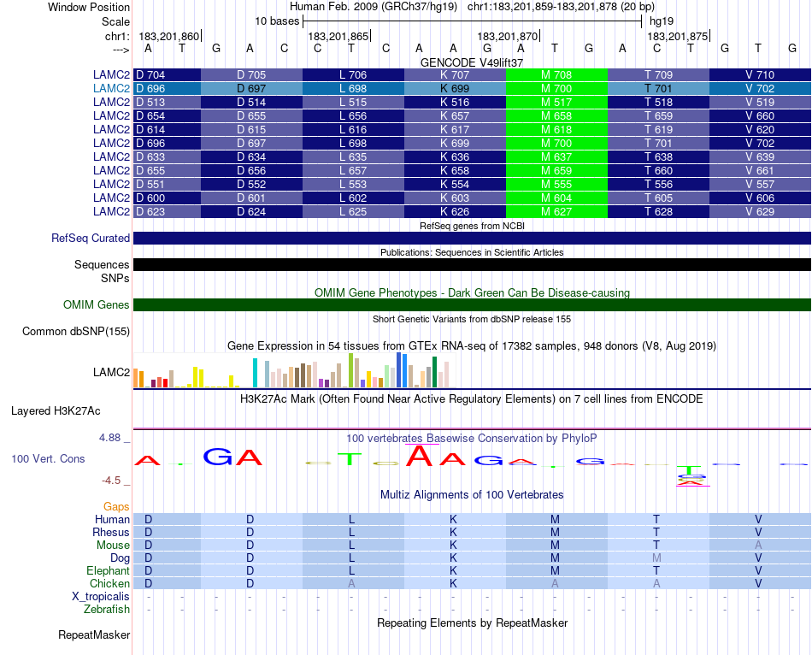
Task: Click Short Genetic Variants from dbSNP title
Action: 472,319
